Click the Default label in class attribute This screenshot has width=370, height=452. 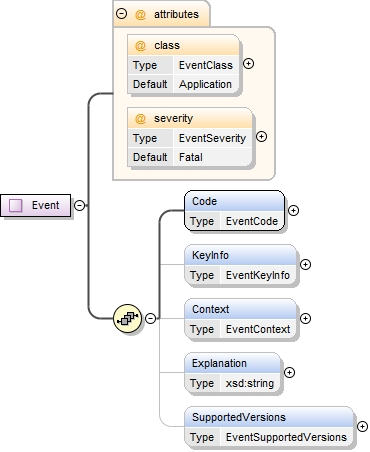(150, 84)
